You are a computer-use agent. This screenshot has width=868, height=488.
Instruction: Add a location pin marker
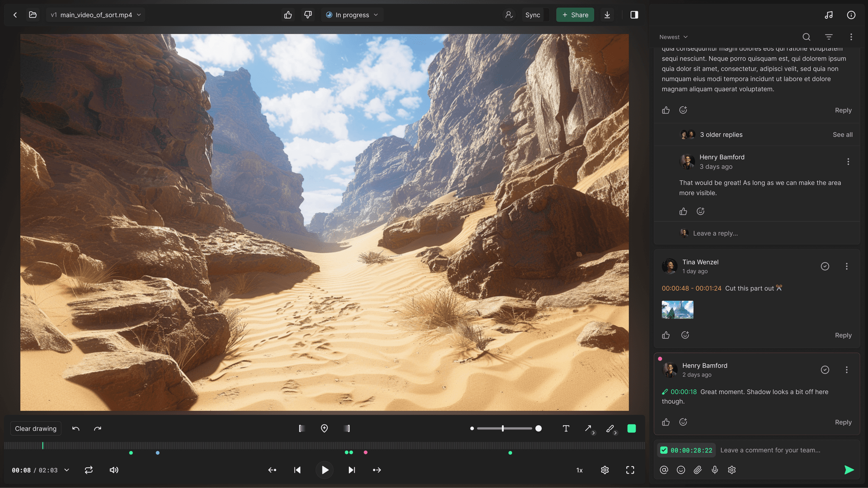(x=324, y=429)
